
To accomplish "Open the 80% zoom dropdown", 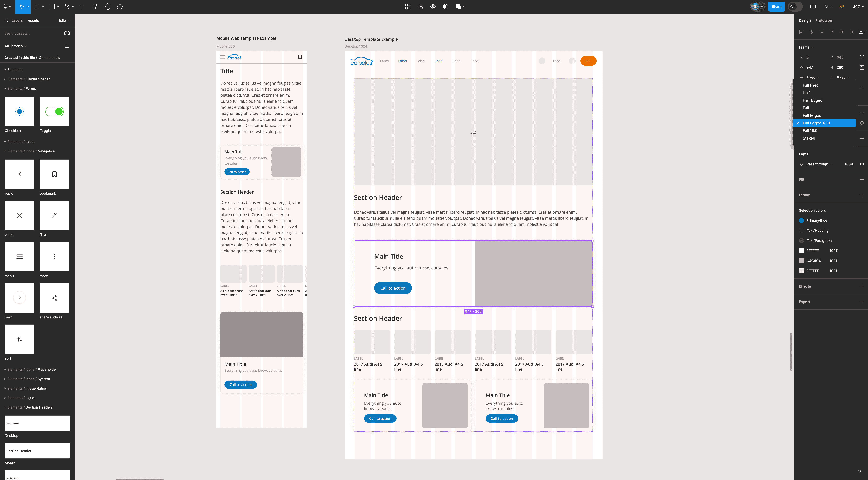I will tap(858, 7).
